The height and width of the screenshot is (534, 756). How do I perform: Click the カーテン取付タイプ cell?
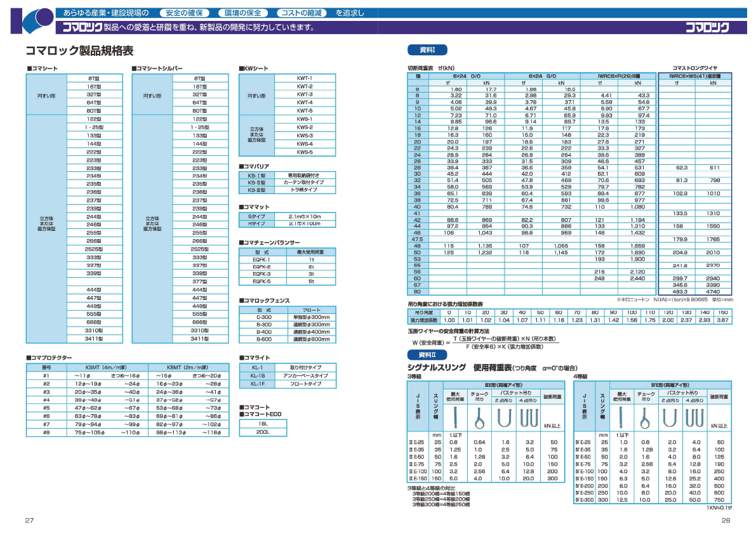[x=305, y=183]
